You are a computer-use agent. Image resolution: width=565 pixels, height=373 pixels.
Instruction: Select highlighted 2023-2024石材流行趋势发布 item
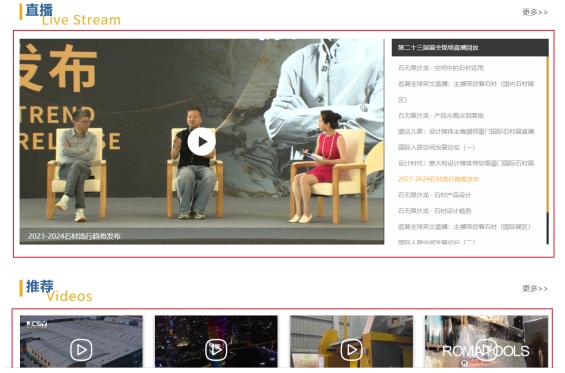click(438, 179)
